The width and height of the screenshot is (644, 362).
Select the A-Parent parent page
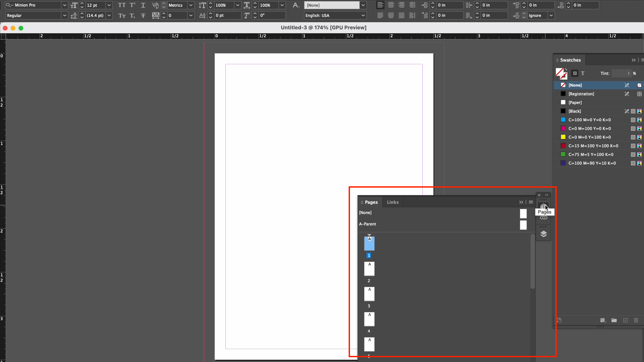click(368, 224)
